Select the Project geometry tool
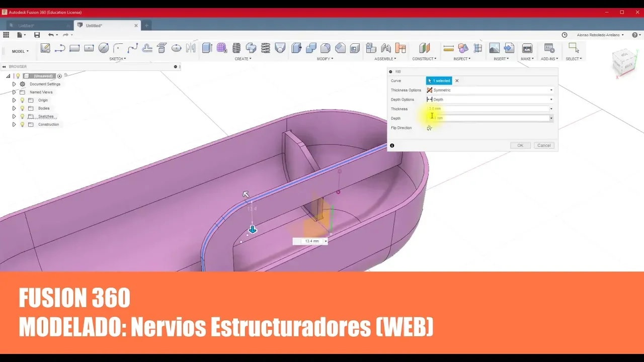The image size is (644, 362). point(162,48)
